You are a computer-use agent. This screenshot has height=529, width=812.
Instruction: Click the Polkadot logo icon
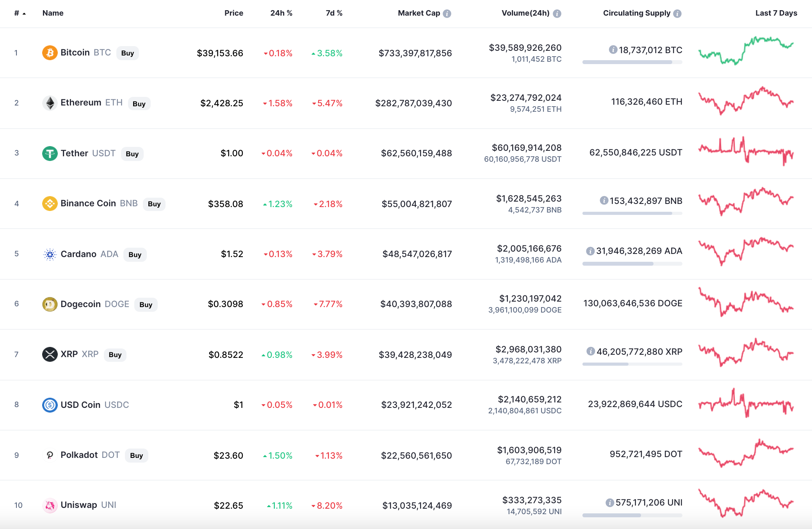[x=50, y=455]
